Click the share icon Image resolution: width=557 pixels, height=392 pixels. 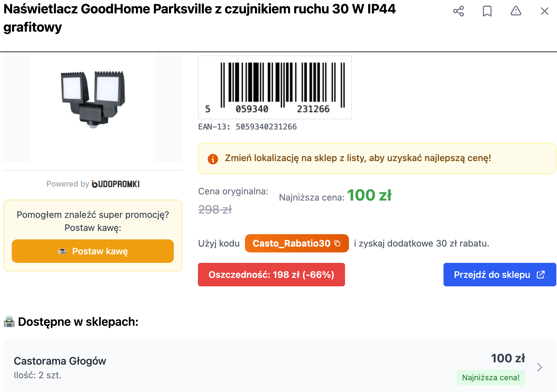[459, 11]
